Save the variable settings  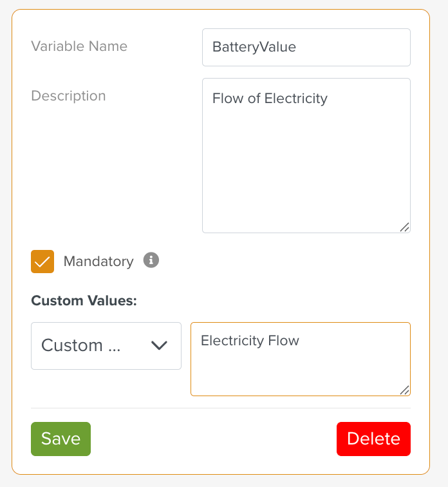pyautogui.click(x=61, y=439)
